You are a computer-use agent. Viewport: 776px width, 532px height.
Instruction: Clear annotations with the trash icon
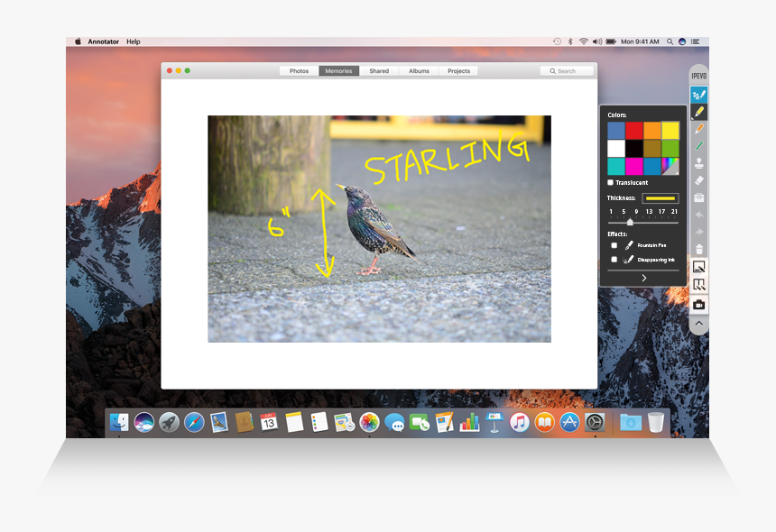(x=698, y=249)
